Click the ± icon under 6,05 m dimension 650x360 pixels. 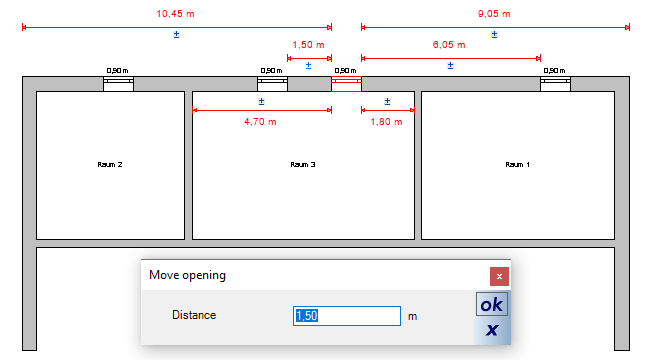coord(451,66)
